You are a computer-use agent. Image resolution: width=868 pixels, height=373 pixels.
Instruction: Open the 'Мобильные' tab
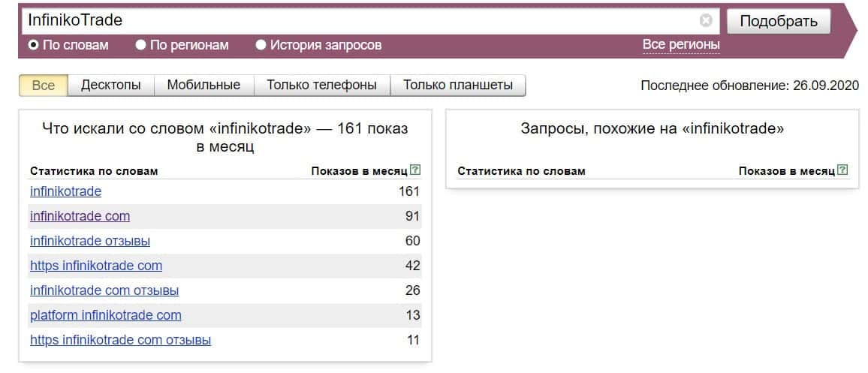click(x=203, y=85)
